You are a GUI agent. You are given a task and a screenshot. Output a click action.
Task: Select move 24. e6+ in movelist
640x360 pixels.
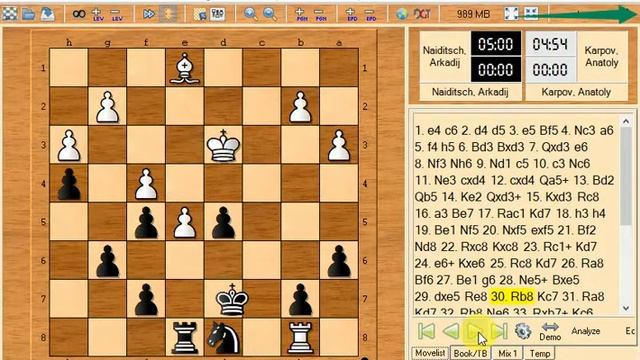click(x=434, y=263)
